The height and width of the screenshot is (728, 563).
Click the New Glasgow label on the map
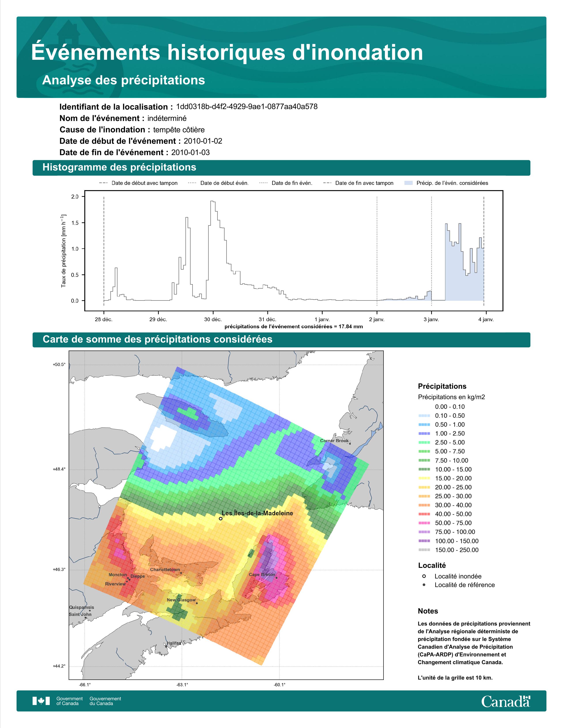coord(181,600)
